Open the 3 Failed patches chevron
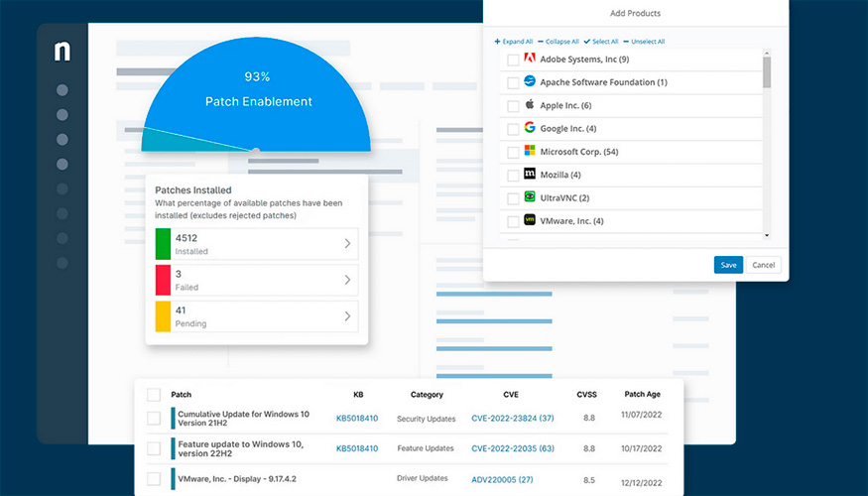868x496 pixels. point(347,280)
